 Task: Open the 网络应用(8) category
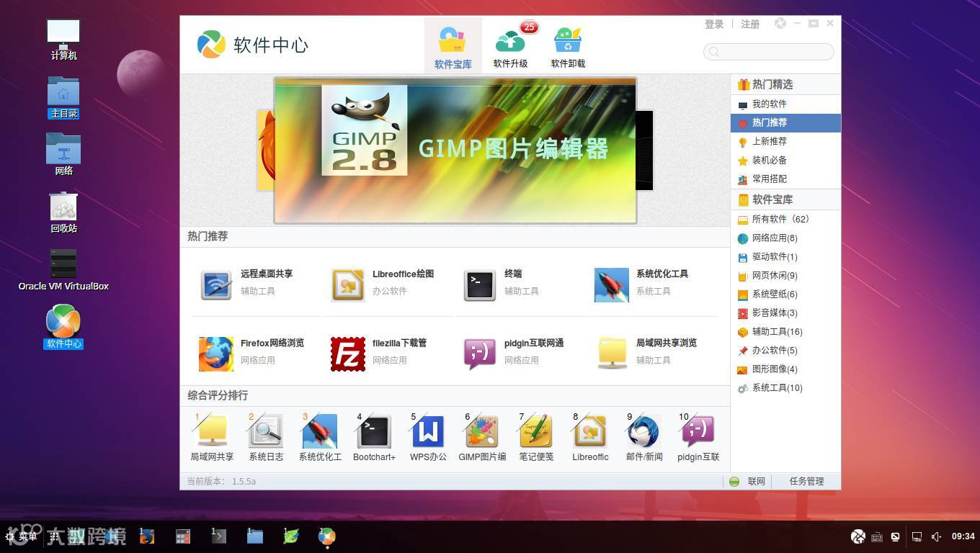coord(785,238)
